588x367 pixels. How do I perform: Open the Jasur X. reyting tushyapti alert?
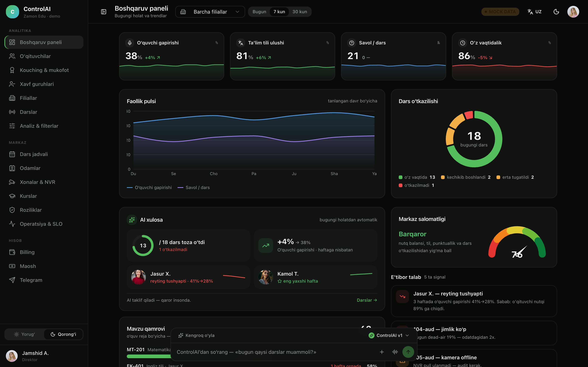click(x=474, y=301)
